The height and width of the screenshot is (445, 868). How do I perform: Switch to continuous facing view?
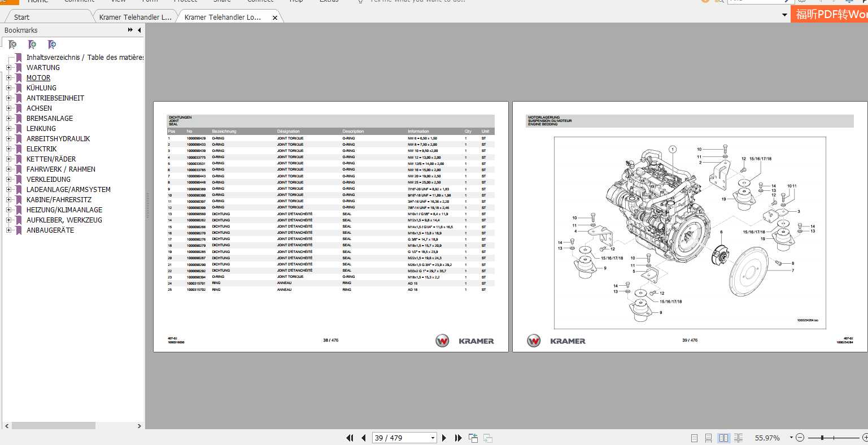739,438
